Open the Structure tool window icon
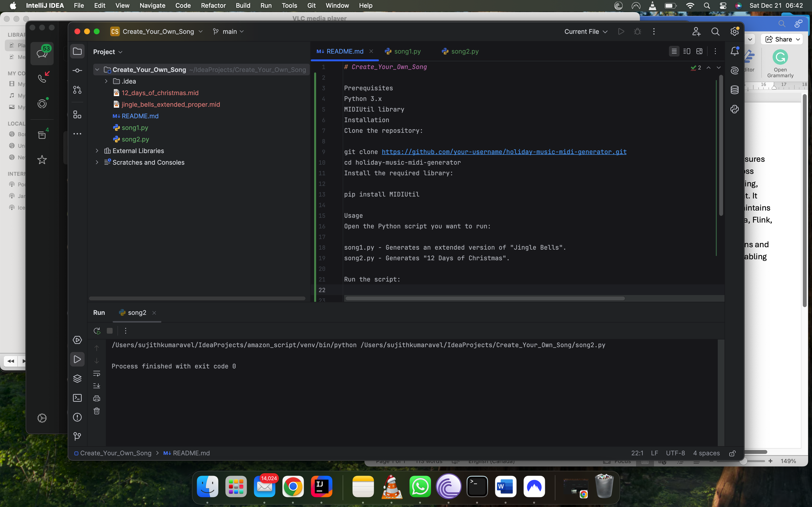 (77, 115)
